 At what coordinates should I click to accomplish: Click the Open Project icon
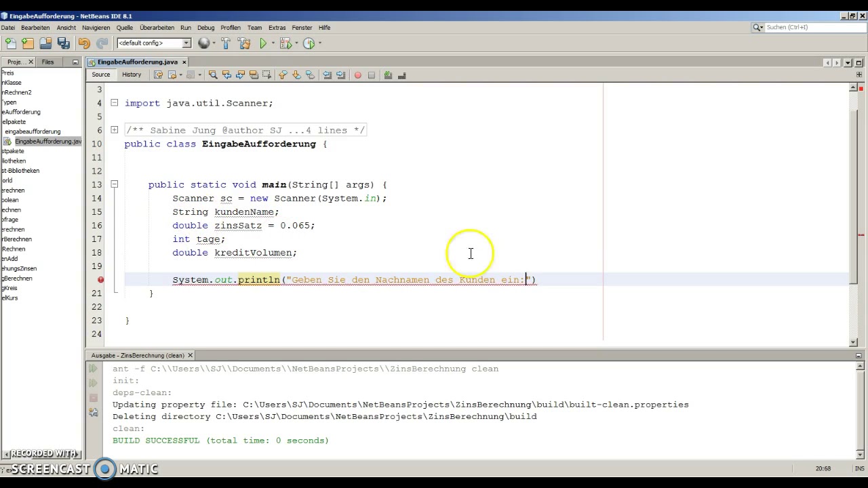[45, 43]
